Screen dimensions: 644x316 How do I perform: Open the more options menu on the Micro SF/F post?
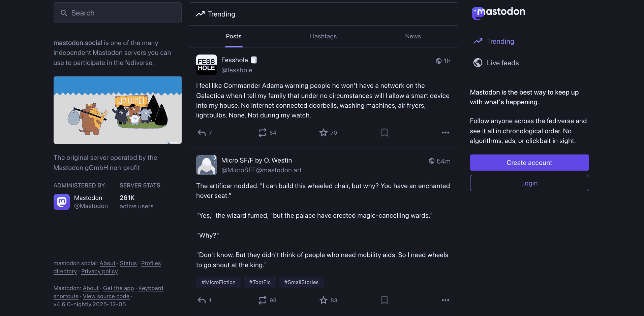coord(445,300)
